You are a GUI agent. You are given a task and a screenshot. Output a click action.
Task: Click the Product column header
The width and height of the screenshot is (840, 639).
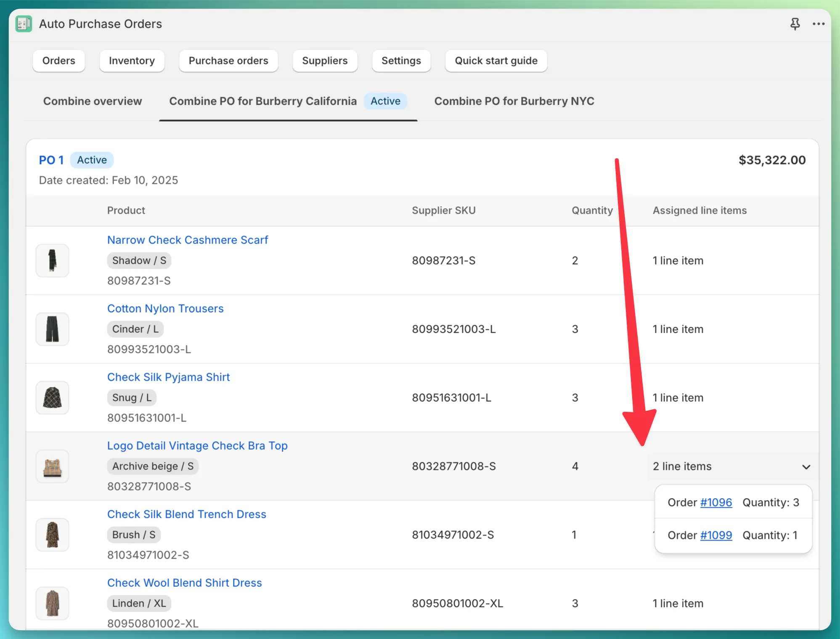[126, 210]
